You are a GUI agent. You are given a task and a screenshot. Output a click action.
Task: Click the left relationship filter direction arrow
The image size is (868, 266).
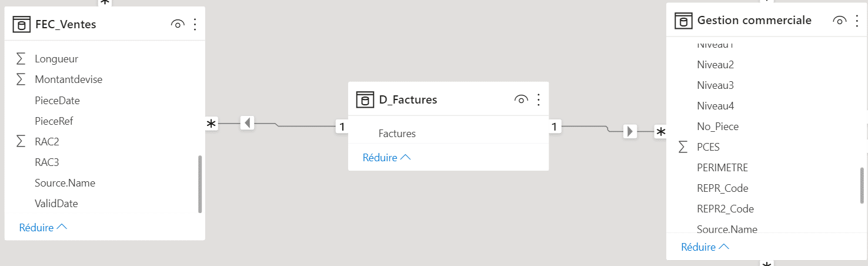248,124
